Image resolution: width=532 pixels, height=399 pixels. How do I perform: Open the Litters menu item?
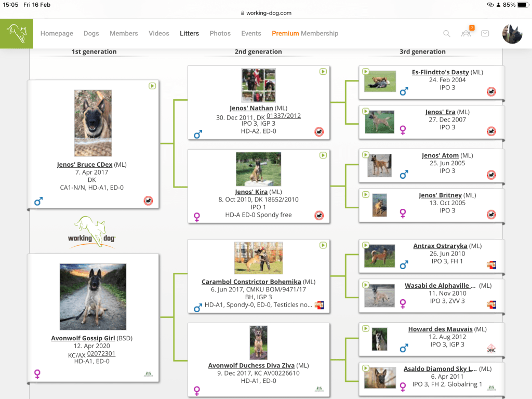pyautogui.click(x=189, y=33)
